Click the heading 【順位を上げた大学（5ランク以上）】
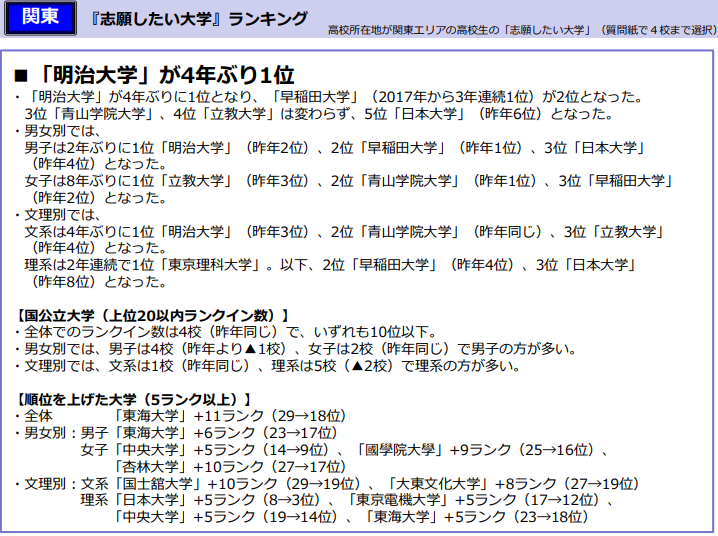This screenshot has height=536, width=718. tap(134, 400)
